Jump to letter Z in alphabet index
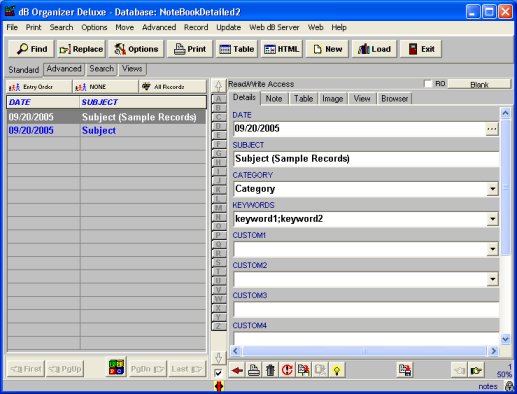Screen dimensions: 517x394 click(x=218, y=326)
